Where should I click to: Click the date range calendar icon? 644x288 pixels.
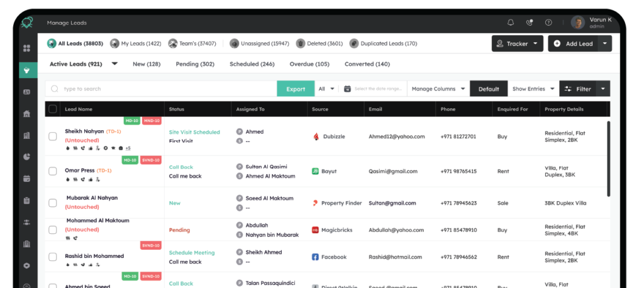[347, 89]
